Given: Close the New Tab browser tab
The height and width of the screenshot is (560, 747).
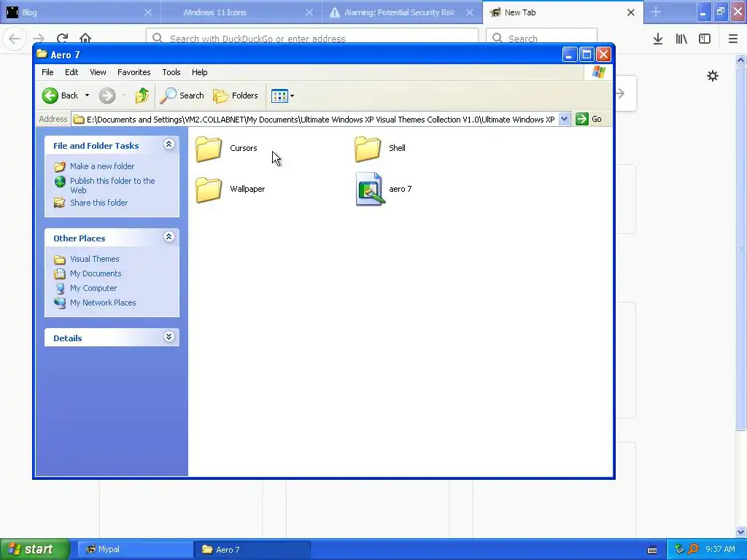Looking at the screenshot, I should point(631,12).
